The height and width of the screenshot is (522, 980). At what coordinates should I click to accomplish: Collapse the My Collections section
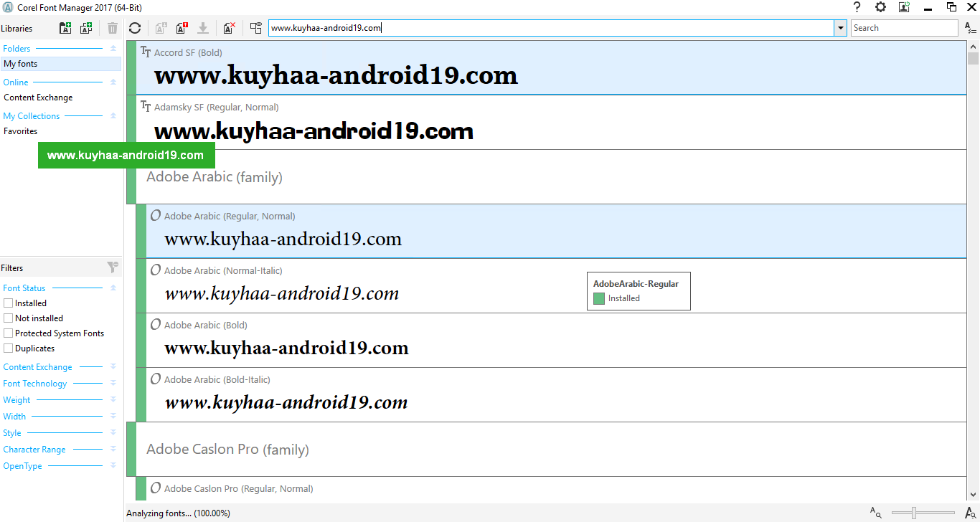tap(113, 116)
